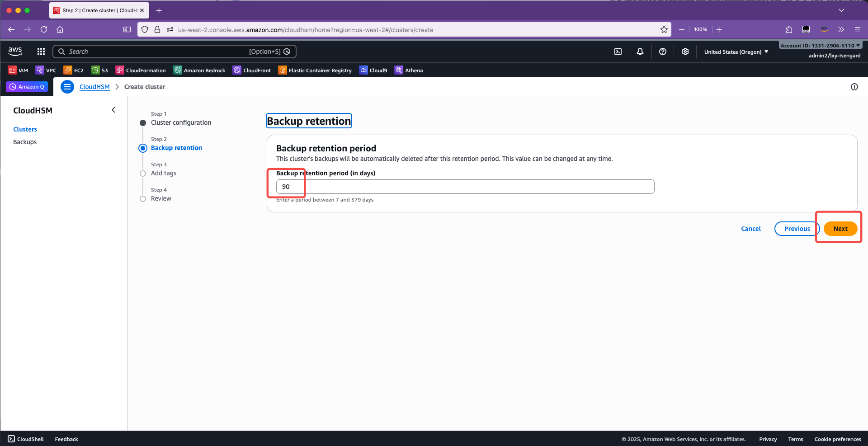Open the AWS help question mark menu
Image resolution: width=868 pixels, height=446 pixels.
pos(663,52)
